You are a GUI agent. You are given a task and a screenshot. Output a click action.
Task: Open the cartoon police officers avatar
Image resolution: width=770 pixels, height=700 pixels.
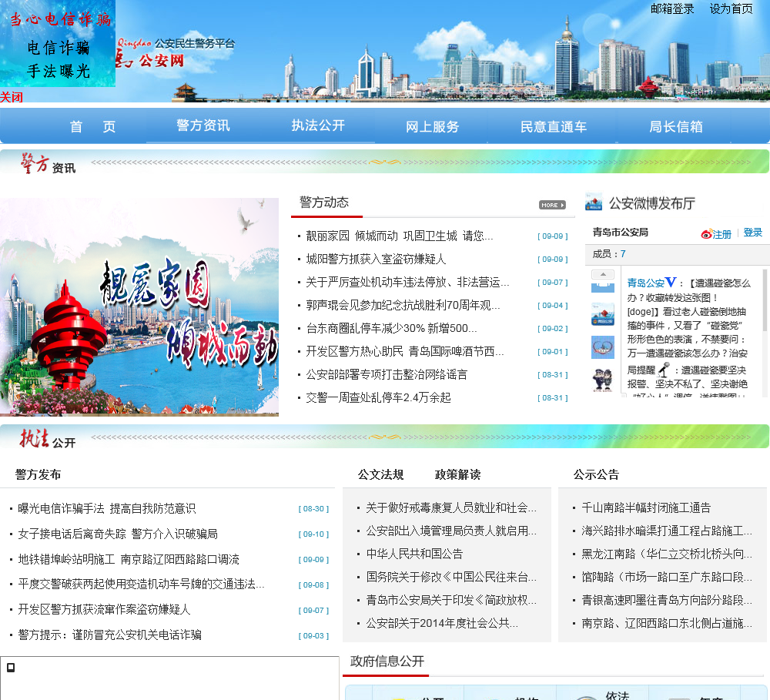603,380
